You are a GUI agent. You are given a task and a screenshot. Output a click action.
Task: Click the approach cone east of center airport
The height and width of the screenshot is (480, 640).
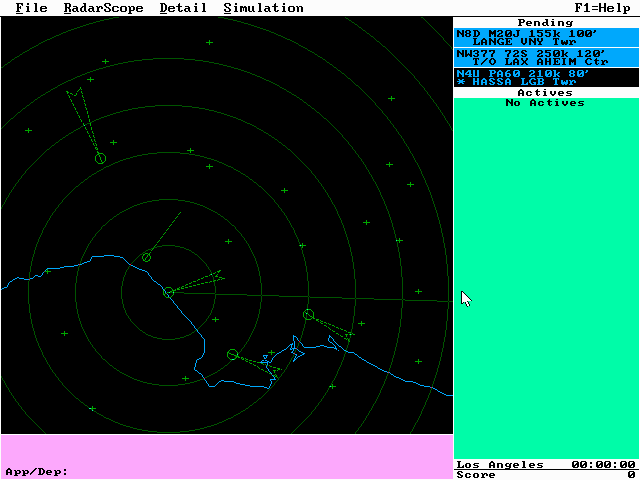pos(203,281)
